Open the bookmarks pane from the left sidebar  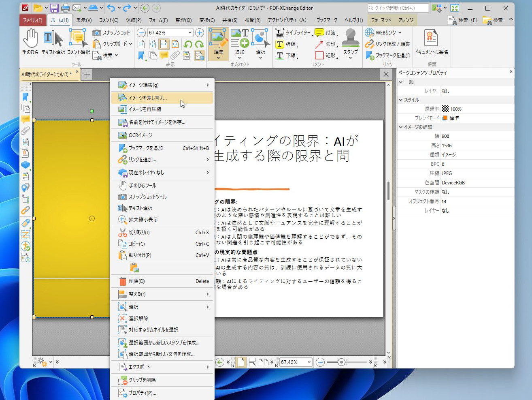click(x=26, y=96)
